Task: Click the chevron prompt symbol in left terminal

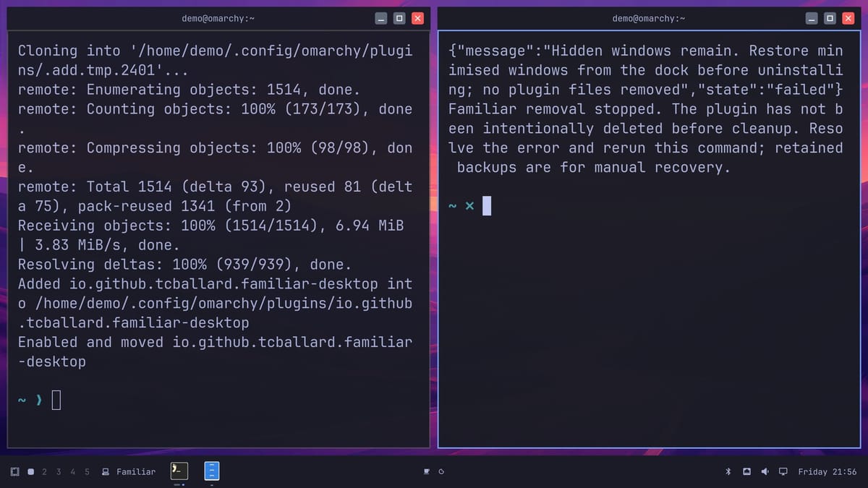Action: pyautogui.click(x=39, y=400)
